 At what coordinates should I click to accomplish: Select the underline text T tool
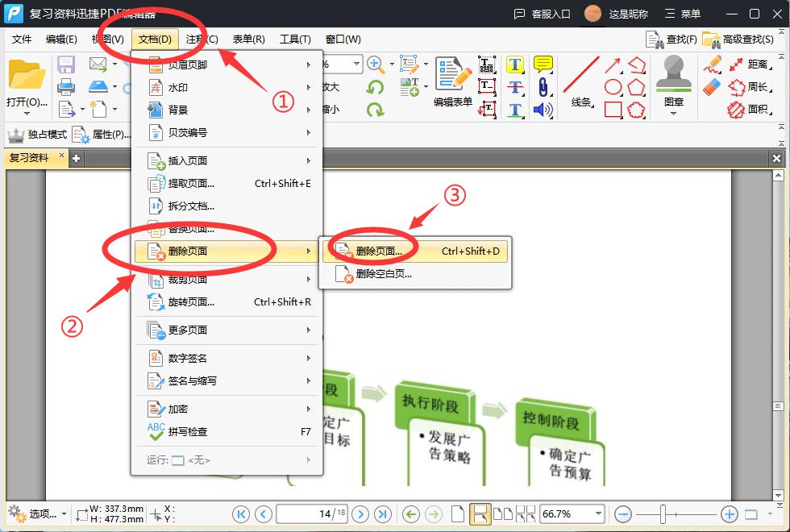[514, 110]
